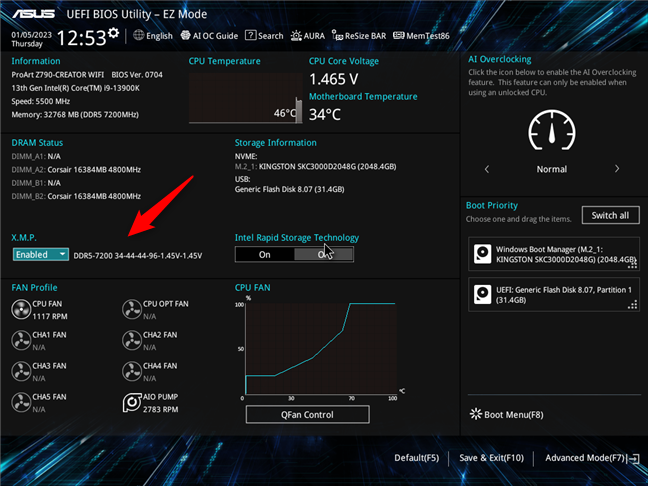This screenshot has width=648, height=486.
Task: Launch MemTest86
Action: point(421,36)
